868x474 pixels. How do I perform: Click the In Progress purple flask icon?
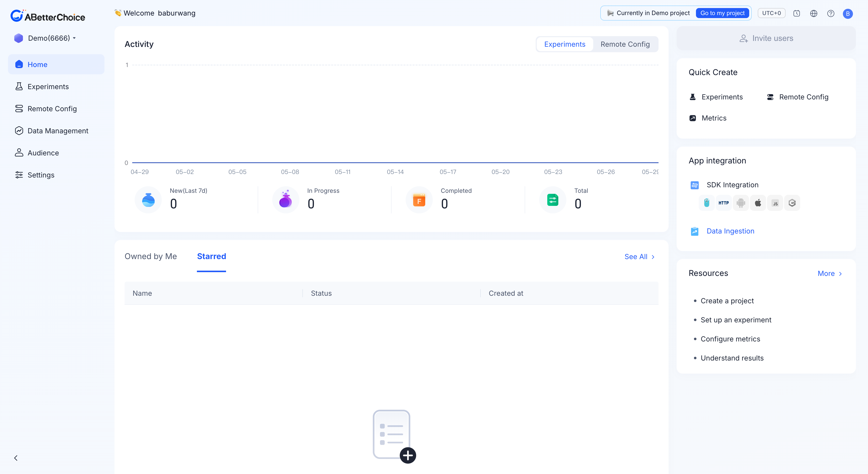point(286,200)
